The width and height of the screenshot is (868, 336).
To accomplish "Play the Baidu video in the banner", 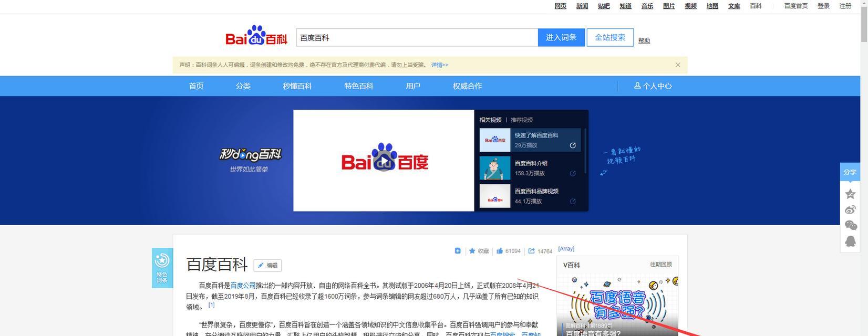I will (385, 161).
